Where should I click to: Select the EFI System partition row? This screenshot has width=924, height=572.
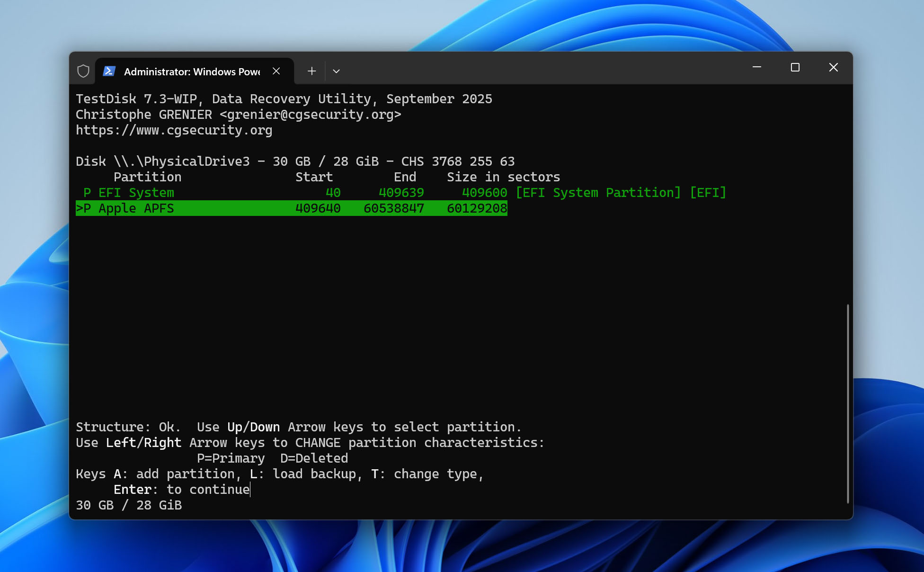(x=401, y=193)
